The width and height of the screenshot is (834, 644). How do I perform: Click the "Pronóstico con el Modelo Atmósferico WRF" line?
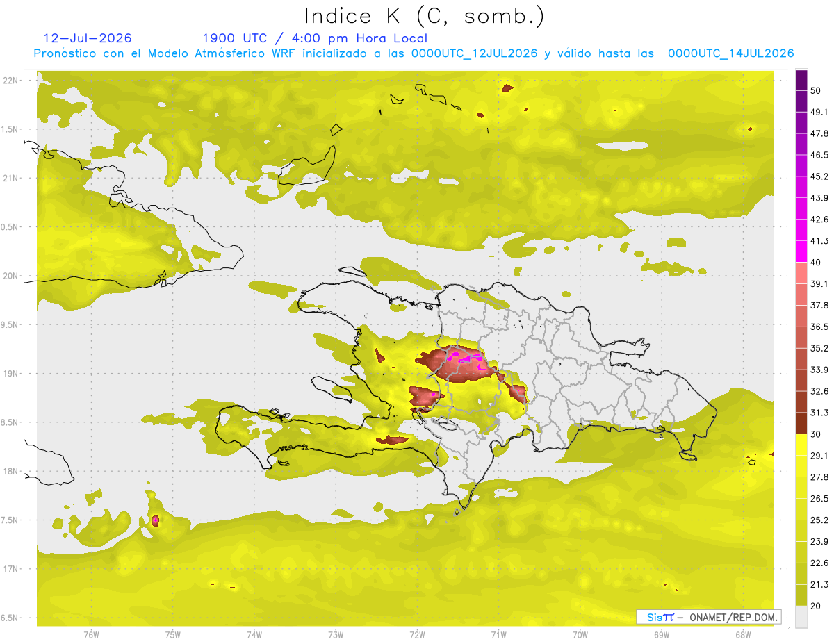click(414, 53)
